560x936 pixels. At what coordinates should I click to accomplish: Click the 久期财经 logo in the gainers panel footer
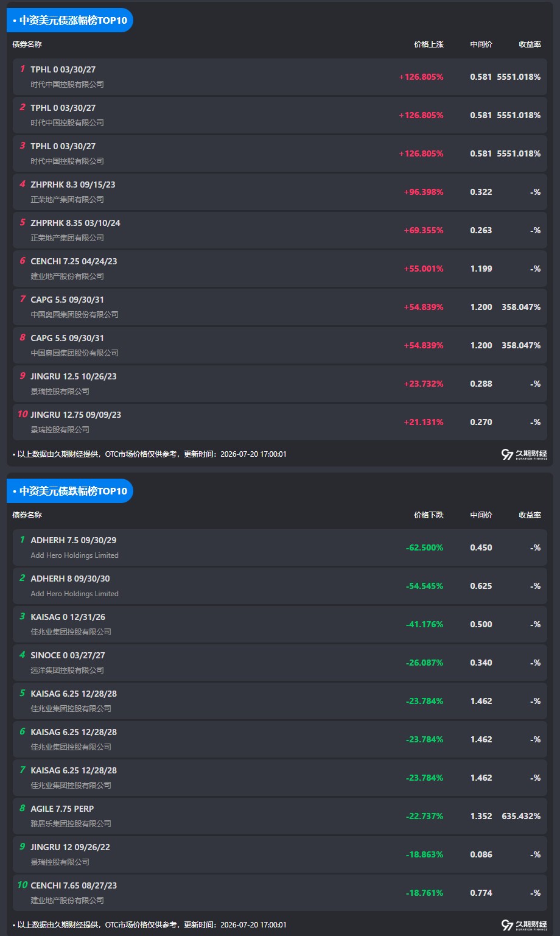coord(524,454)
